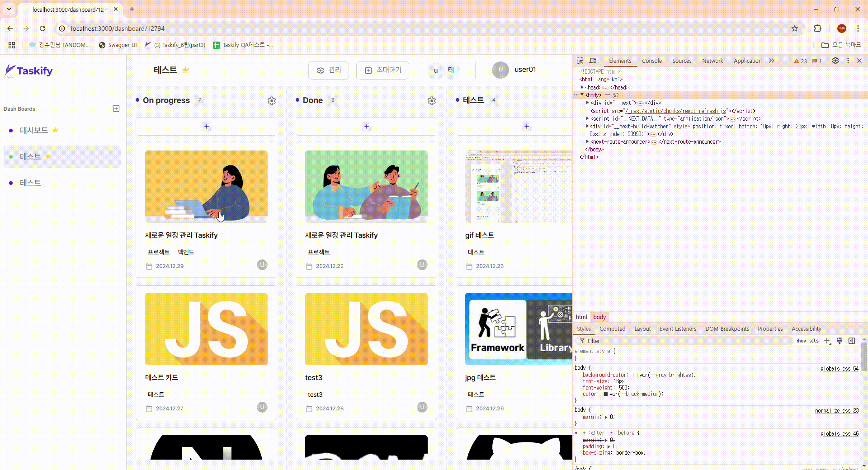Open the DevTools three-dot customize menu
Image resolution: width=868 pixels, height=470 pixels.
click(848, 61)
